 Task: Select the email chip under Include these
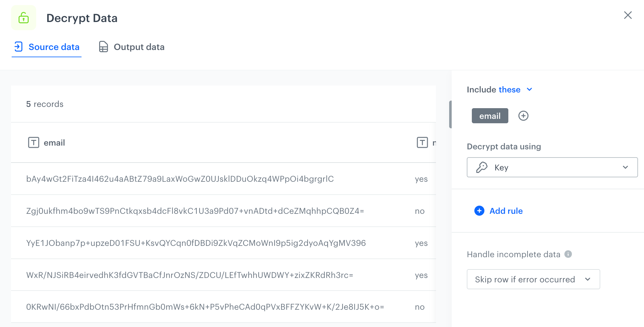pyautogui.click(x=490, y=116)
